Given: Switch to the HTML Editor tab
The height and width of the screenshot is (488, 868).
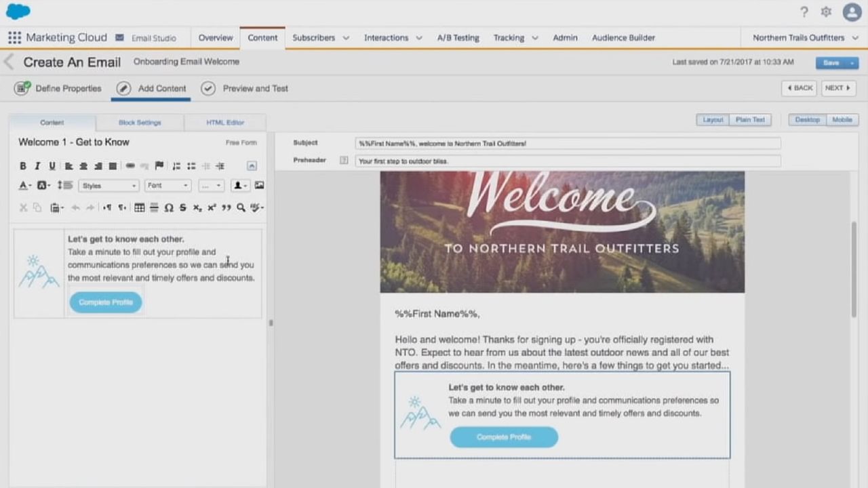Looking at the screenshot, I should [x=225, y=123].
